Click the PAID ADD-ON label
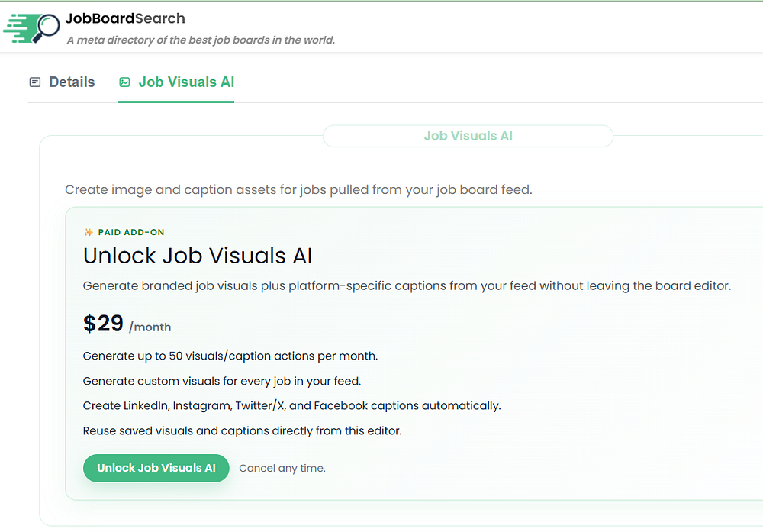Viewport: 763px width, 532px height. pyautogui.click(x=131, y=232)
